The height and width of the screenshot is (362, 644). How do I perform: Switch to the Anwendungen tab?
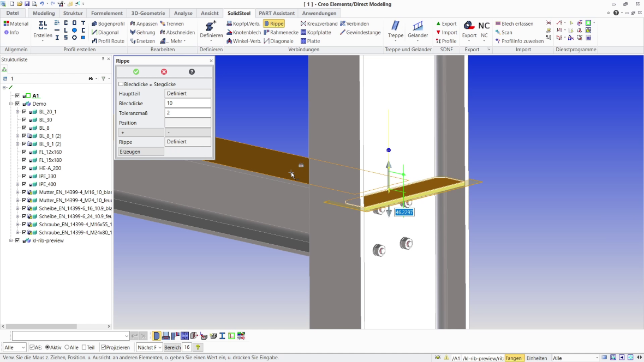tap(319, 13)
